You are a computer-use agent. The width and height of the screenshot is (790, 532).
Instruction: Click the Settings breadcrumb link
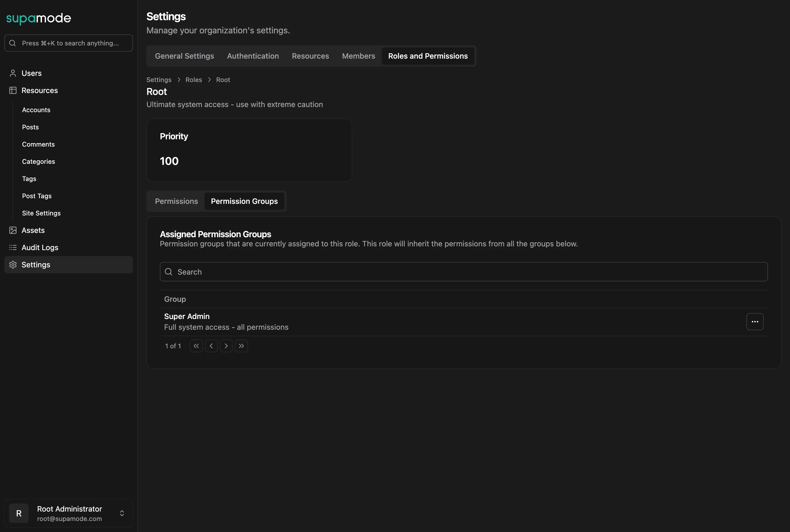coord(158,80)
